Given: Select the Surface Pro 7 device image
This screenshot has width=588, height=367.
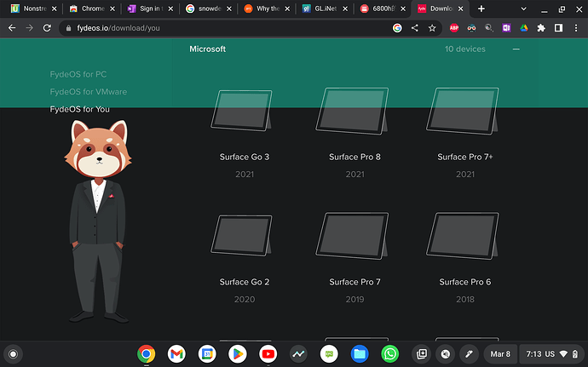Looking at the screenshot, I should coord(353,236).
